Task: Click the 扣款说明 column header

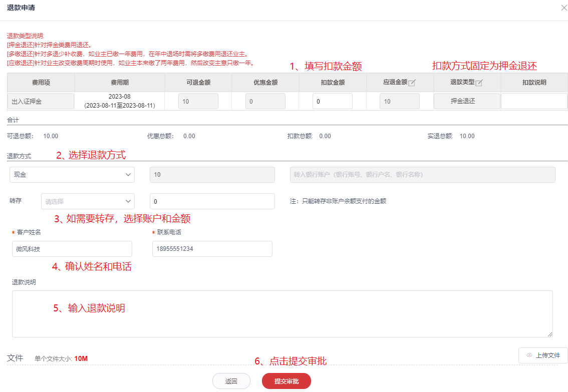Action: pyautogui.click(x=534, y=83)
